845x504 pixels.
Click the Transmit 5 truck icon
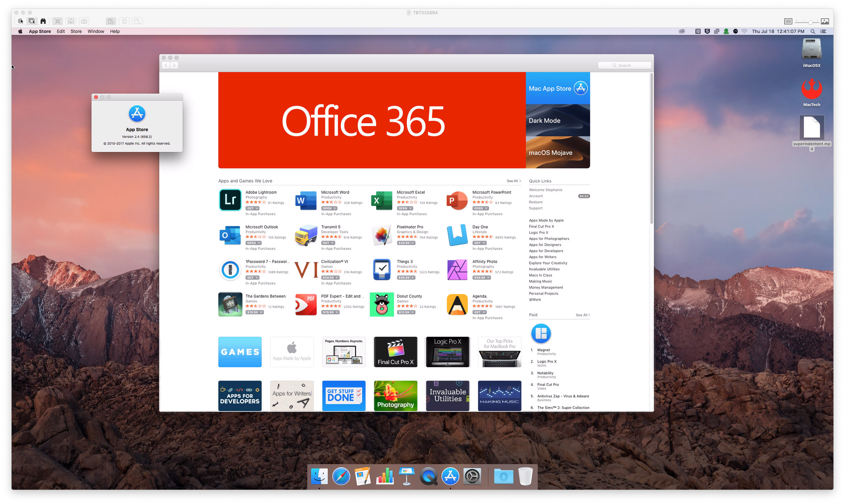(306, 235)
